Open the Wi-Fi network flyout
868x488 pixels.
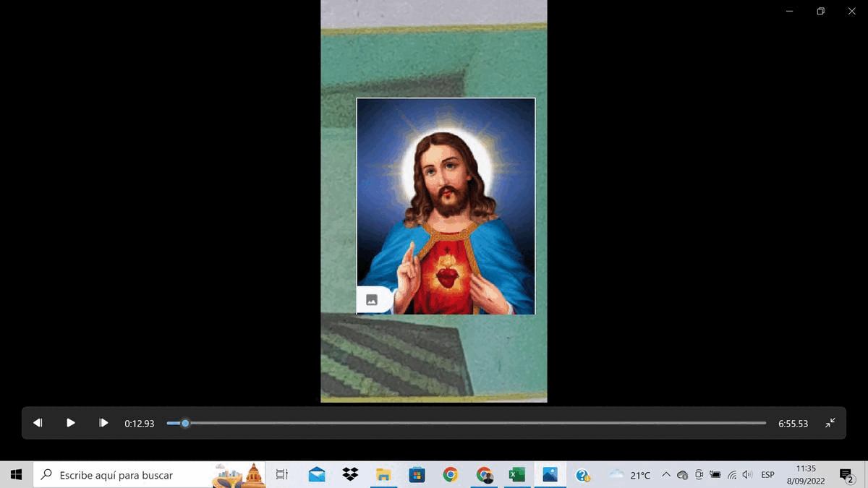point(731,475)
